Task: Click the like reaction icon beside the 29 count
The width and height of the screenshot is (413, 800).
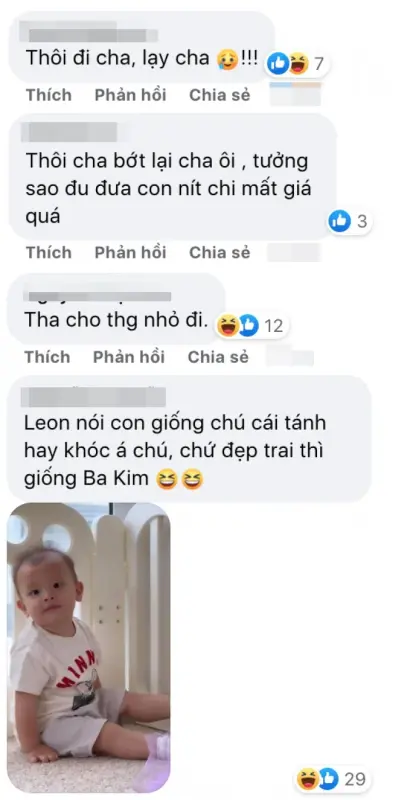Action: 328,779
